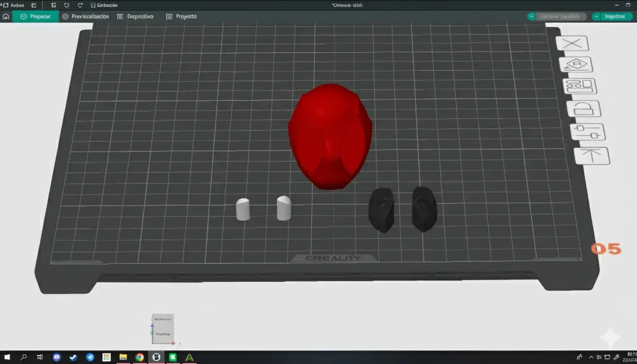Undo the last action
The width and height of the screenshot is (637, 364).
[x=66, y=5]
